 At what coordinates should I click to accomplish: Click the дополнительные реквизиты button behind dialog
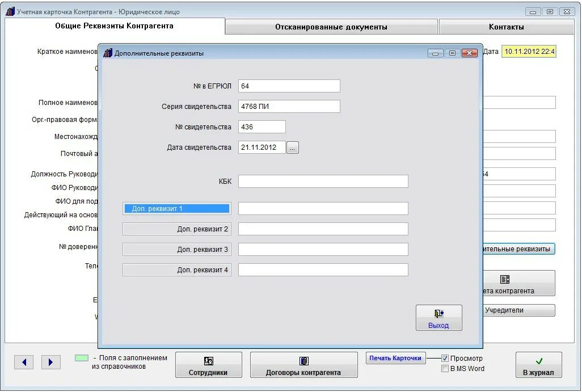point(519,249)
